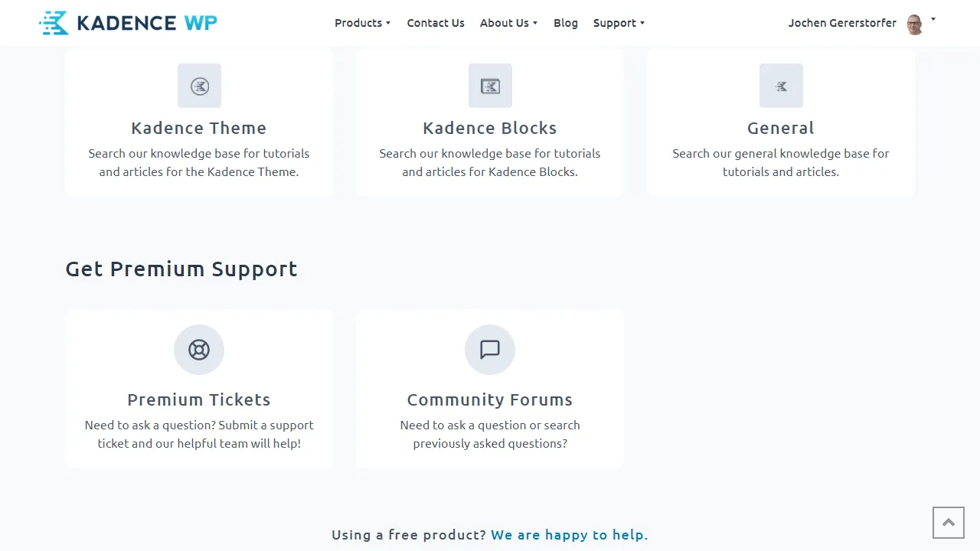Follow the 'We are happy to help.' link
The image size is (980, 551).
pyautogui.click(x=570, y=535)
